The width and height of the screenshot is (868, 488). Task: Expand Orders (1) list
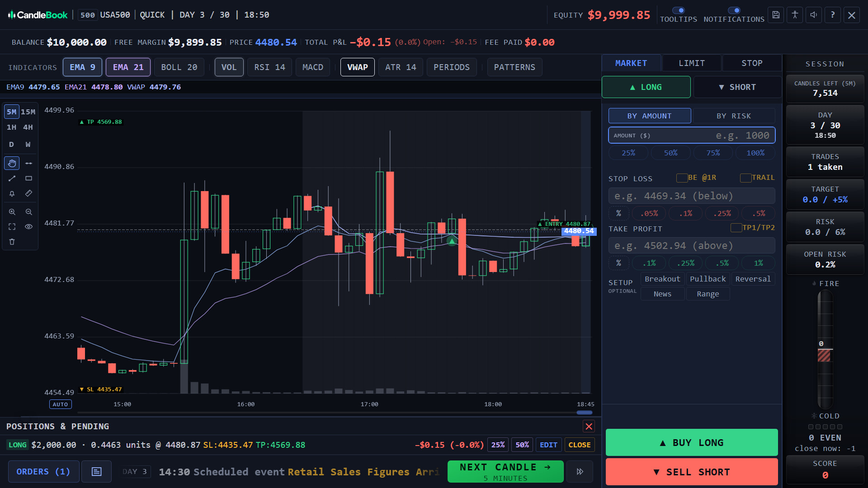pyautogui.click(x=43, y=472)
